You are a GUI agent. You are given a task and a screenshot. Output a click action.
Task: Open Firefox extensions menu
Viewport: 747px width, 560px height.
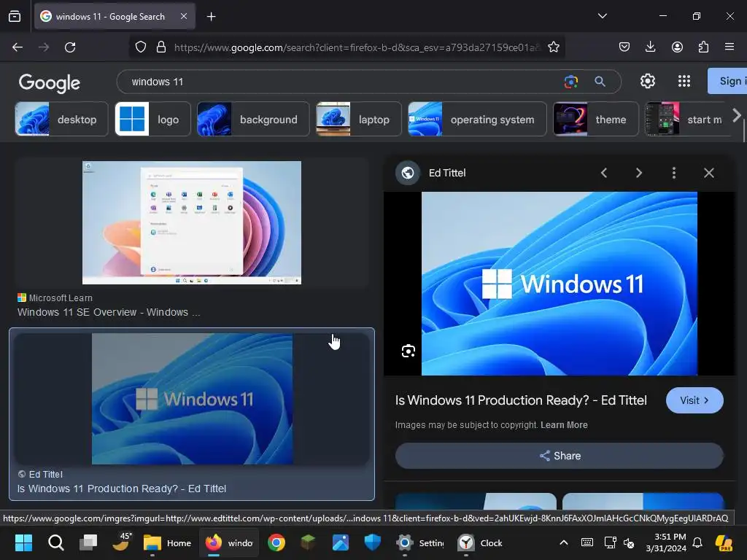coord(703,47)
